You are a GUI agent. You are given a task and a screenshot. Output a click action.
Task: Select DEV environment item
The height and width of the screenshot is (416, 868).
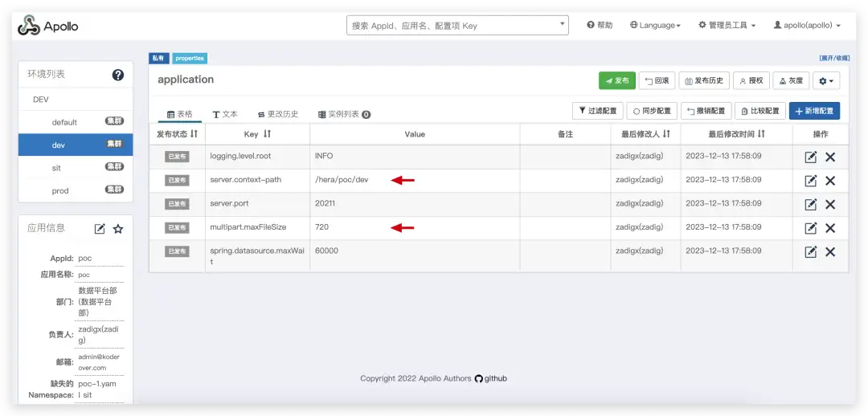[x=76, y=100]
